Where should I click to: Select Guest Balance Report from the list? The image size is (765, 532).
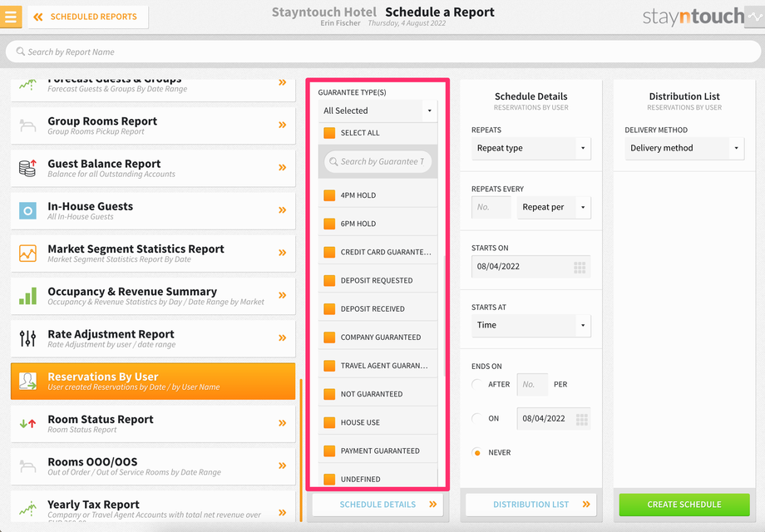(x=153, y=168)
